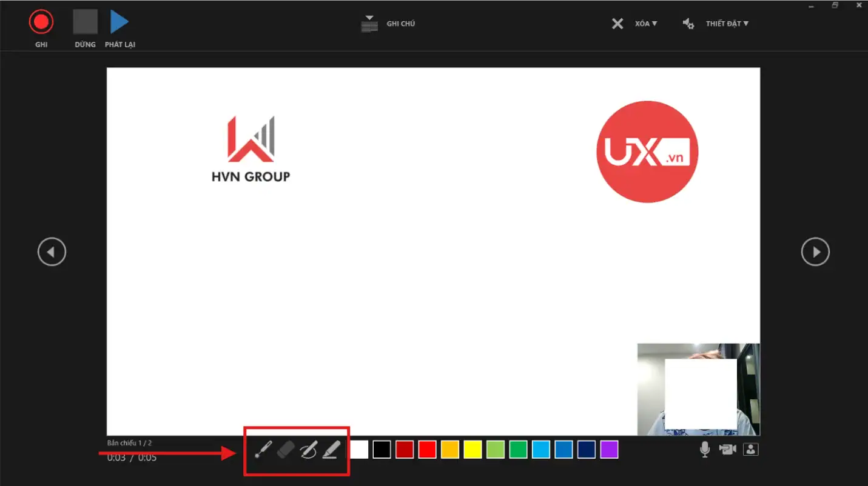Click the GHI record button
The height and width of the screenshot is (486, 868).
[x=41, y=23]
